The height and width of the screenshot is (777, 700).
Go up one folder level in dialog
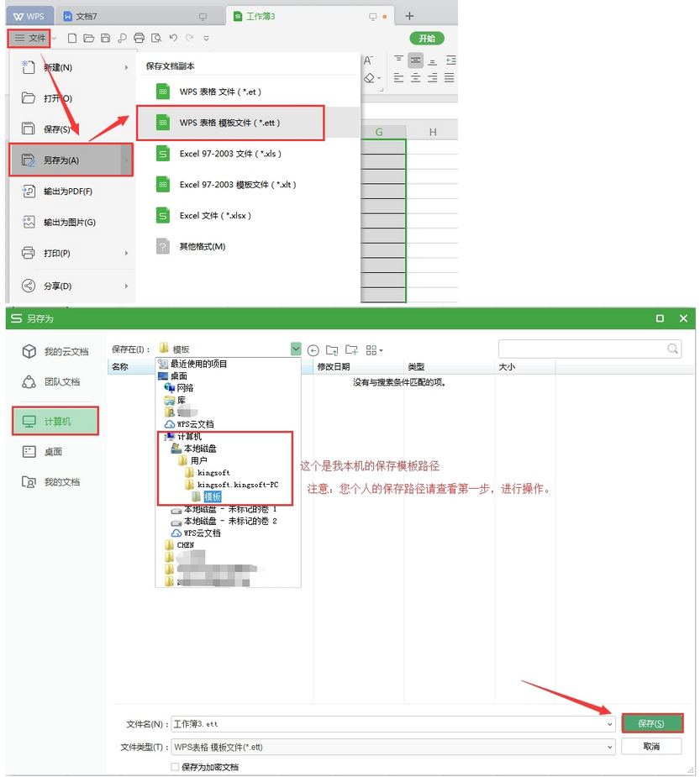pos(332,350)
